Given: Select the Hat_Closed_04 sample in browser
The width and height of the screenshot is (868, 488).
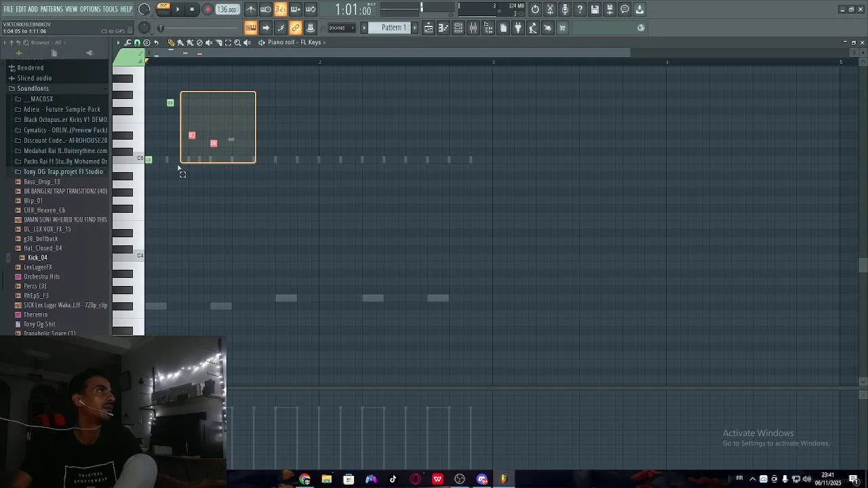Looking at the screenshot, I should pos(43,248).
